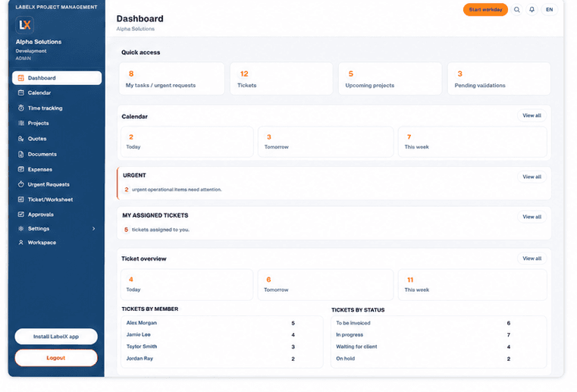Click Install LabelX app button
Screen dimensions: 577x392
pos(56,337)
